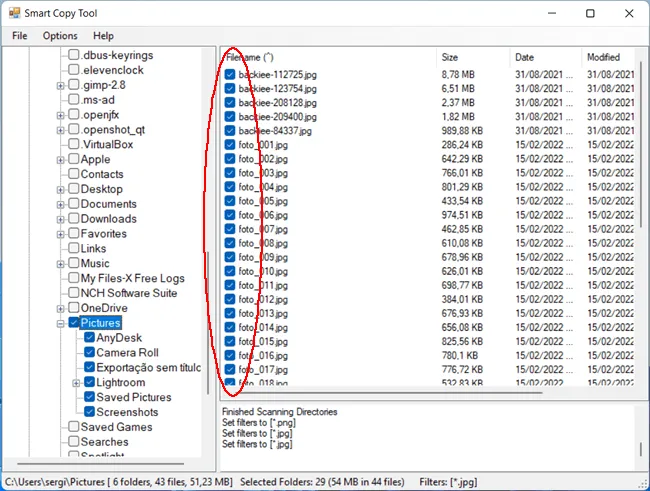Expand the OneDrive folder node

coord(61,309)
